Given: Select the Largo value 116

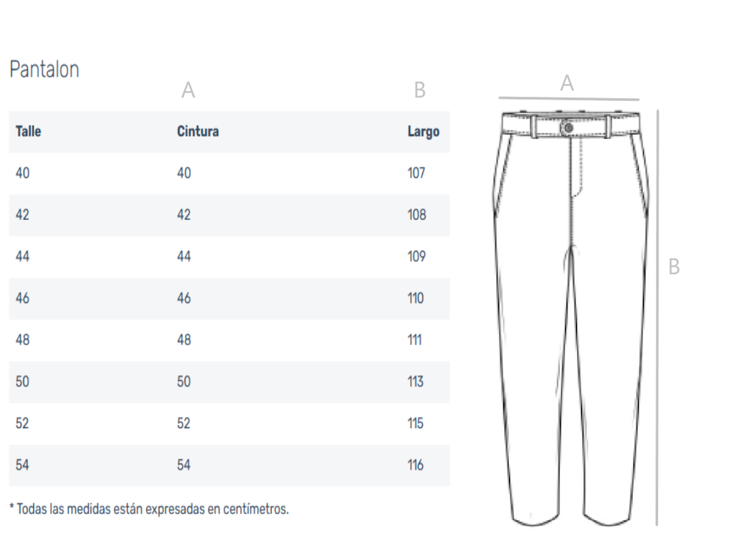Looking at the screenshot, I should coord(416,465).
